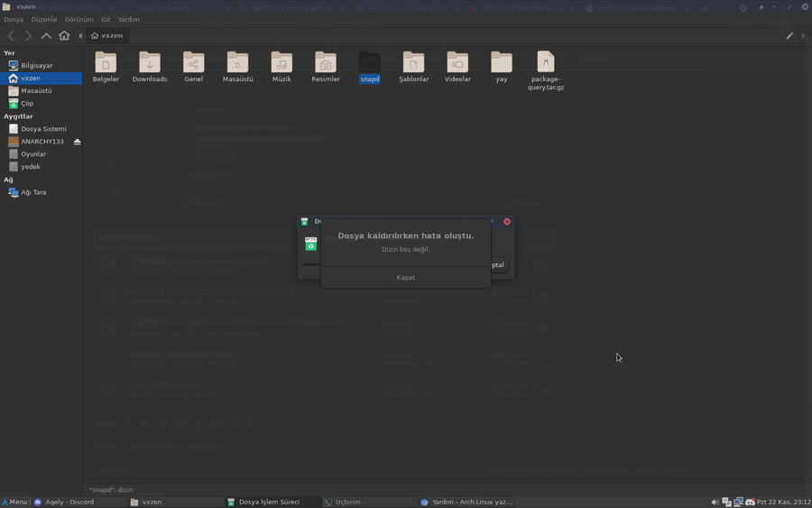The height and width of the screenshot is (508, 812).
Task: Click the Kapat button in error dialog
Action: (x=405, y=278)
